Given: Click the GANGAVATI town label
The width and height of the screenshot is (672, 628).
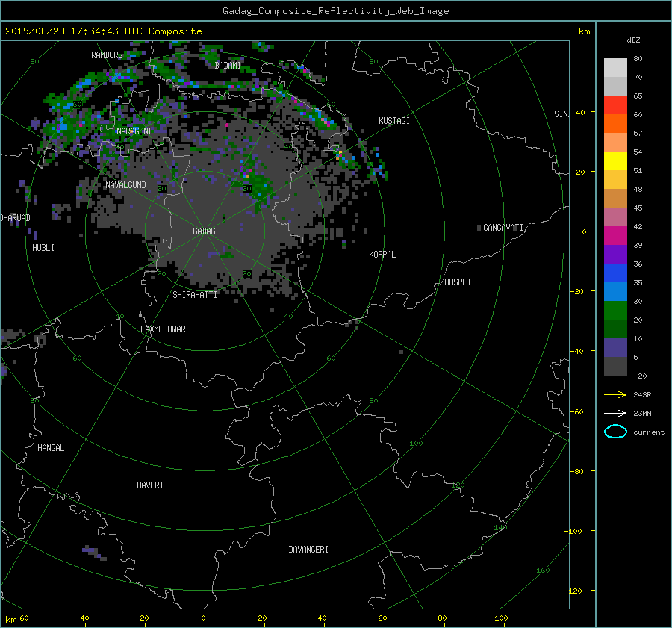Looking at the screenshot, I should tap(503, 228).
